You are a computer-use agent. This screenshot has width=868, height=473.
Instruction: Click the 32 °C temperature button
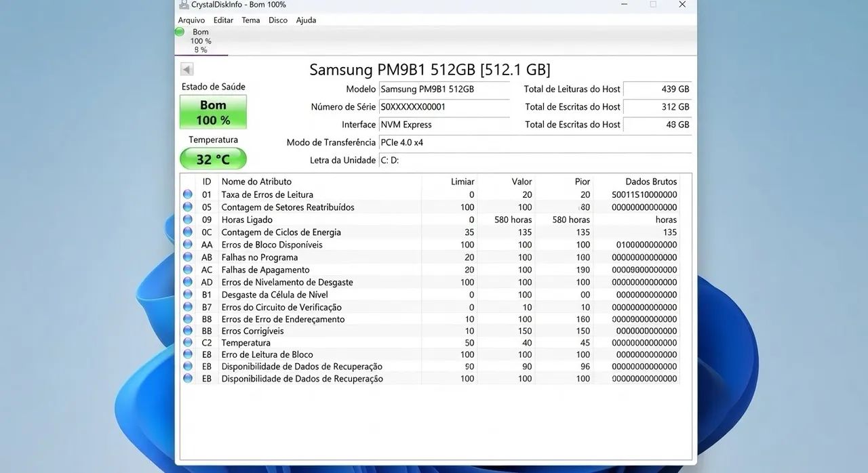[213, 159]
